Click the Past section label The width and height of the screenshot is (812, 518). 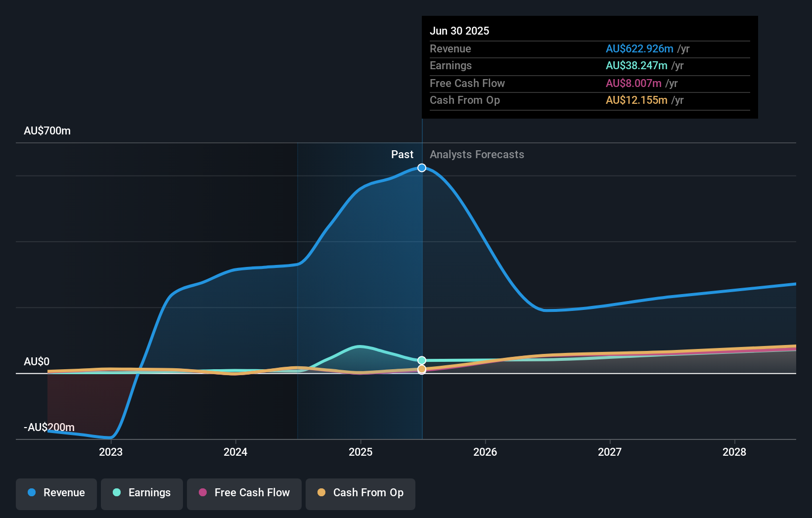click(402, 154)
